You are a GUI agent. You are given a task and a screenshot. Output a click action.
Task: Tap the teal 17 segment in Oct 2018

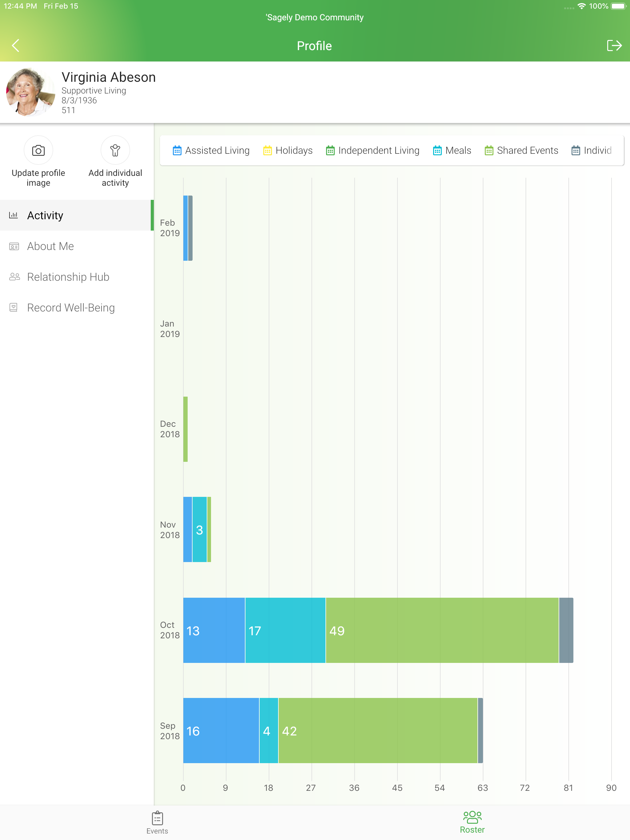pyautogui.click(x=285, y=630)
